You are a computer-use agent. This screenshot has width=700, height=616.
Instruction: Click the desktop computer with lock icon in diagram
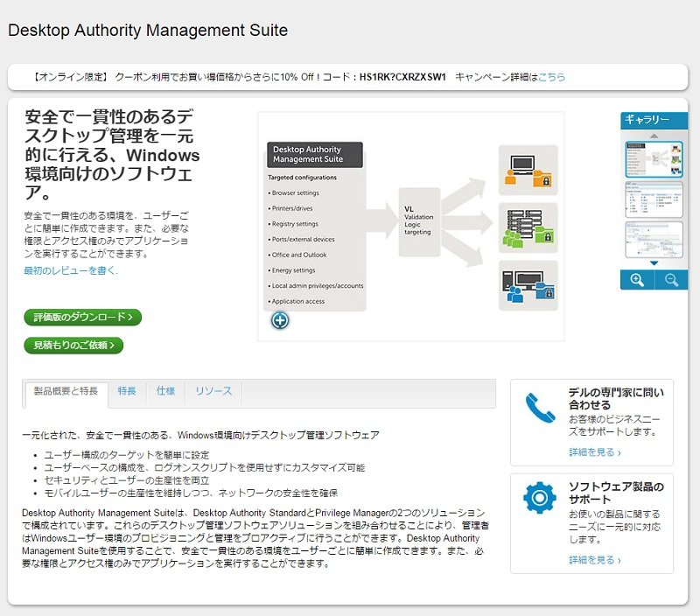coord(528,170)
